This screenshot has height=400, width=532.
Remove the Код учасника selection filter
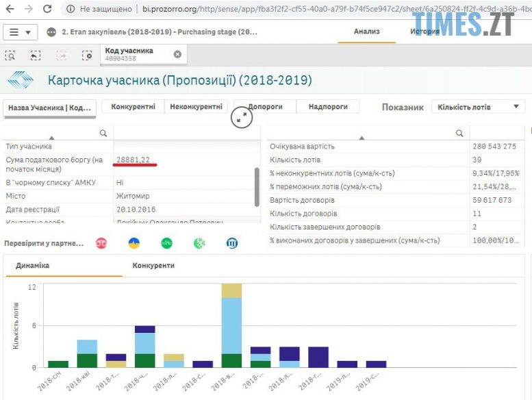177,54
